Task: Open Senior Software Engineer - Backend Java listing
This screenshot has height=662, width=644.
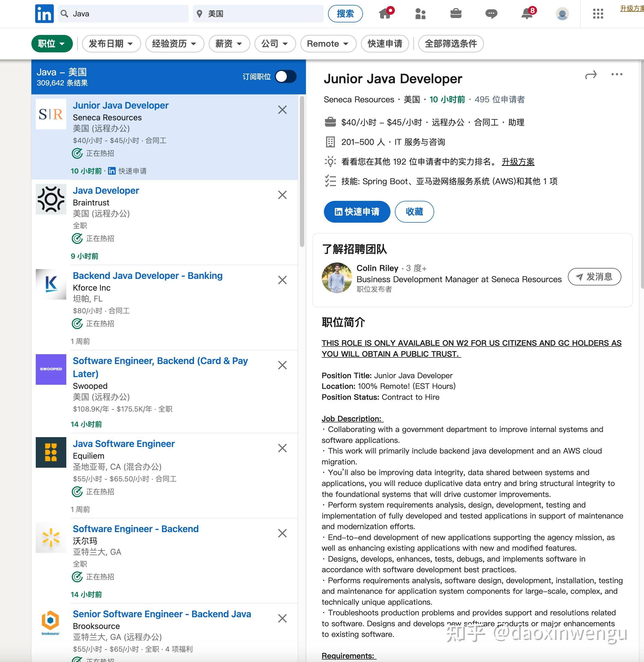Action: click(162, 614)
